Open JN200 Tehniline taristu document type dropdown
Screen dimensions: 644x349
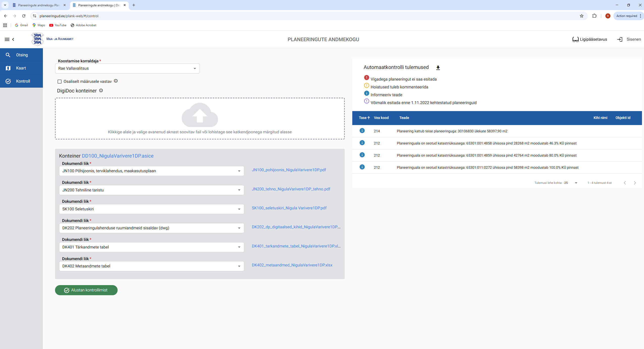[x=239, y=190]
